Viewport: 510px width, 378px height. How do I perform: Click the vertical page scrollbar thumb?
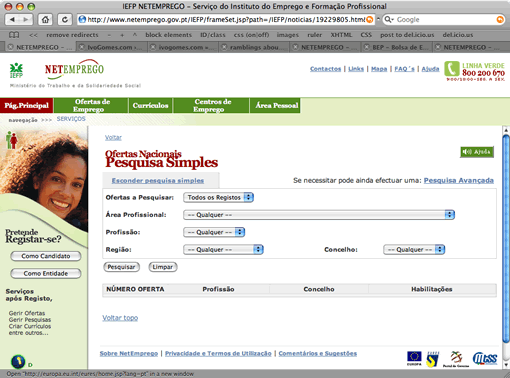506,238
